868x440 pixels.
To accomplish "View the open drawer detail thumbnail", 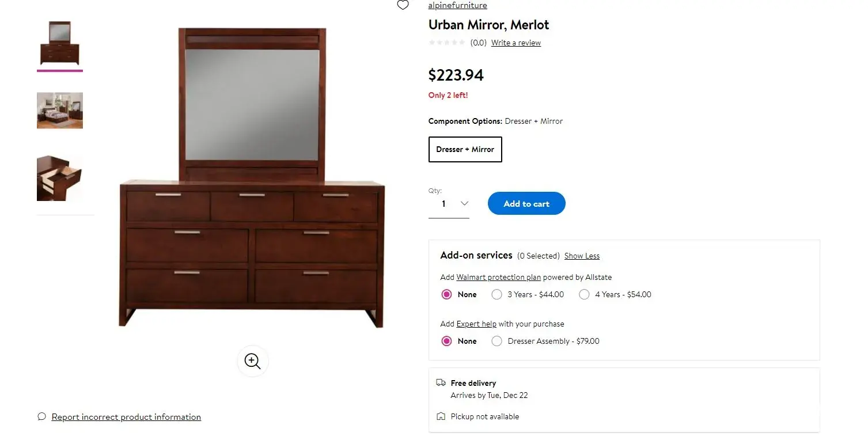I will pos(60,178).
